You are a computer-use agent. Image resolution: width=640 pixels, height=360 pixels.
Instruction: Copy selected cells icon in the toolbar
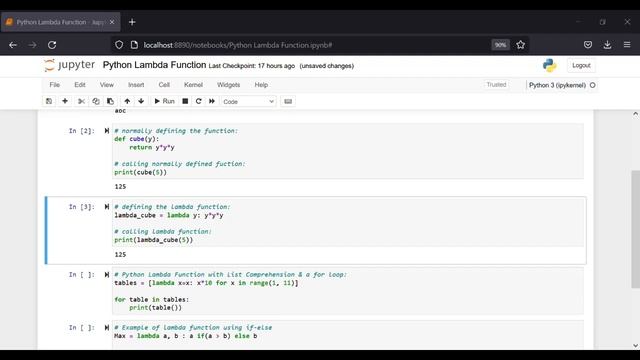[x=96, y=101]
